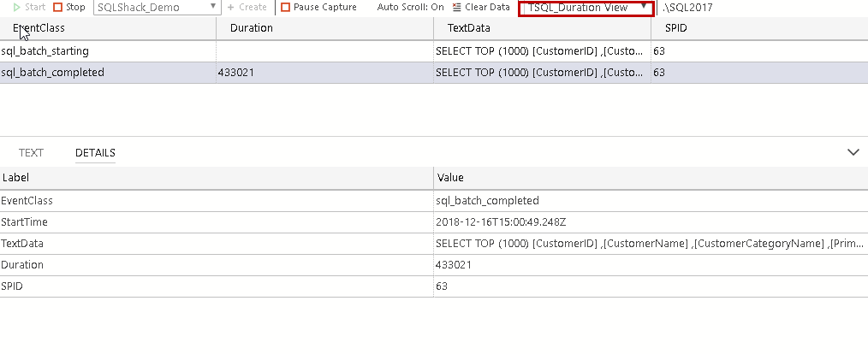Image resolution: width=868 pixels, height=354 pixels.
Task: Stop the profiler session
Action: click(58, 7)
